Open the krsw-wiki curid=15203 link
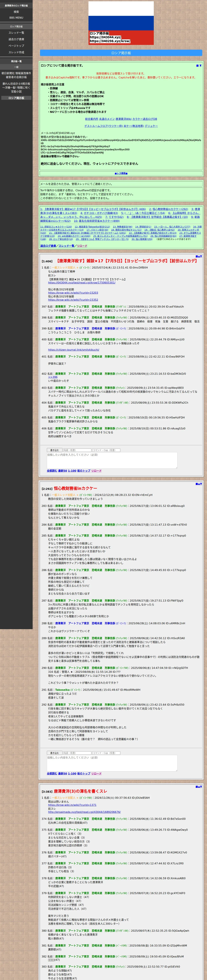This screenshot has width=207, height=980. pos(73,293)
